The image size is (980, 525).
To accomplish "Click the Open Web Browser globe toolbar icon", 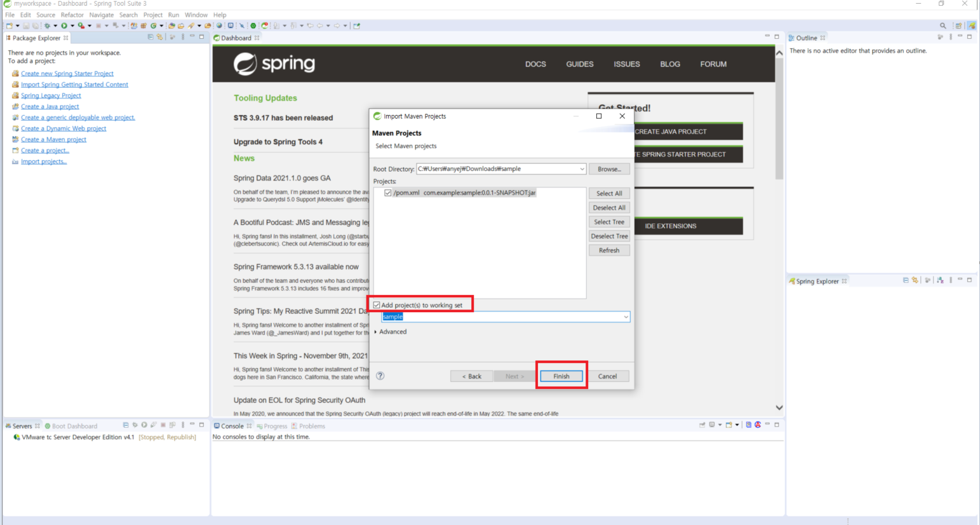I will [x=219, y=26].
